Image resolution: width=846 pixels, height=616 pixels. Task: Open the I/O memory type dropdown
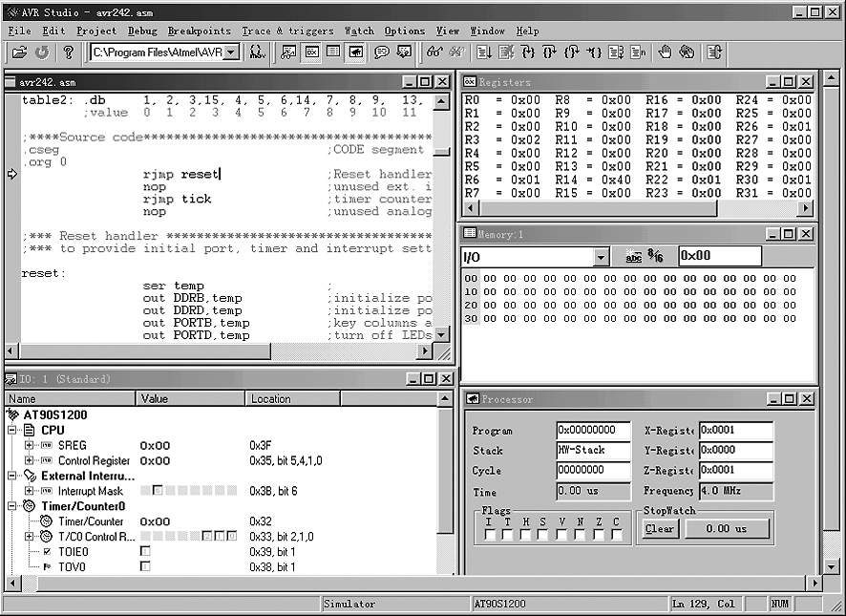tap(601, 257)
